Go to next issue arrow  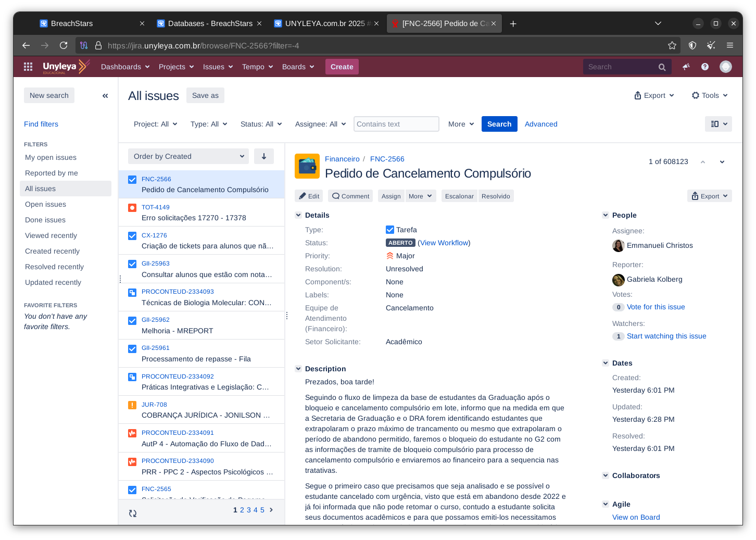click(722, 162)
